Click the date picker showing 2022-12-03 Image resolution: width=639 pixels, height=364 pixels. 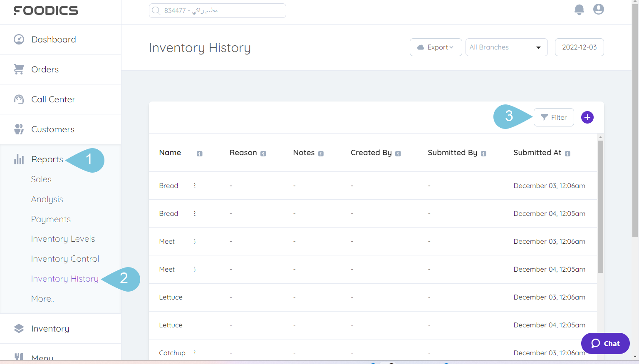(579, 47)
